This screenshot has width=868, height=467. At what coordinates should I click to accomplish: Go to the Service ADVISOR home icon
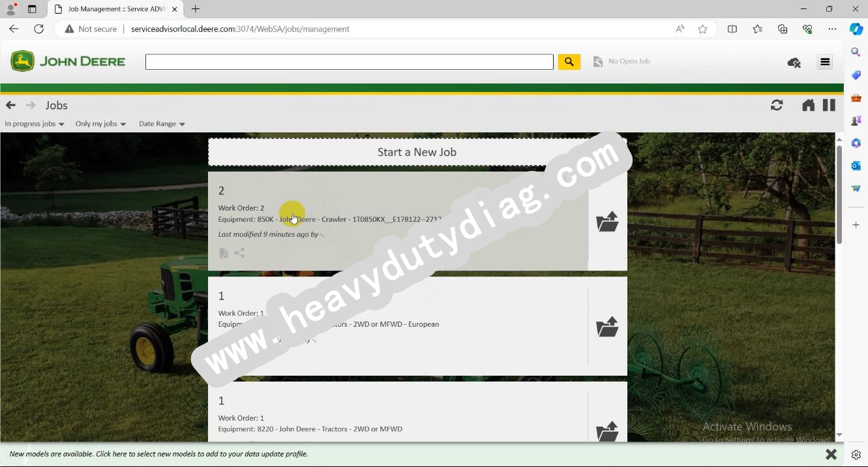coord(808,105)
